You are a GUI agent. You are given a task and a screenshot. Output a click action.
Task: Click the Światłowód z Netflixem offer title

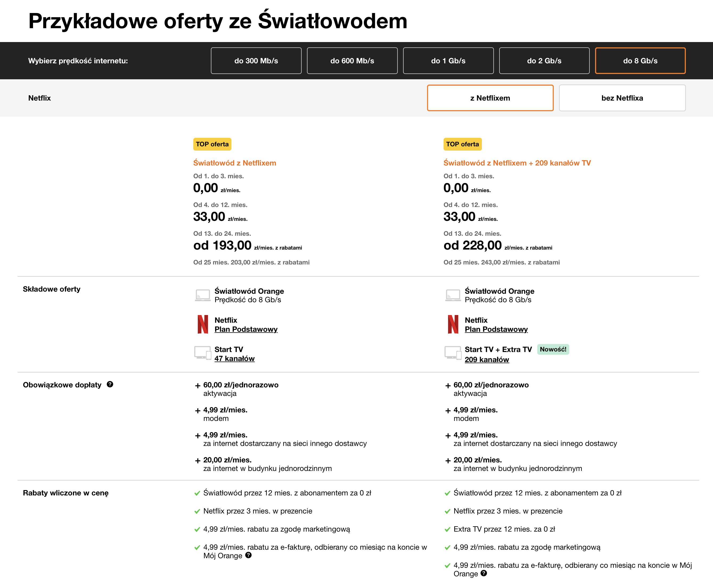(x=235, y=163)
